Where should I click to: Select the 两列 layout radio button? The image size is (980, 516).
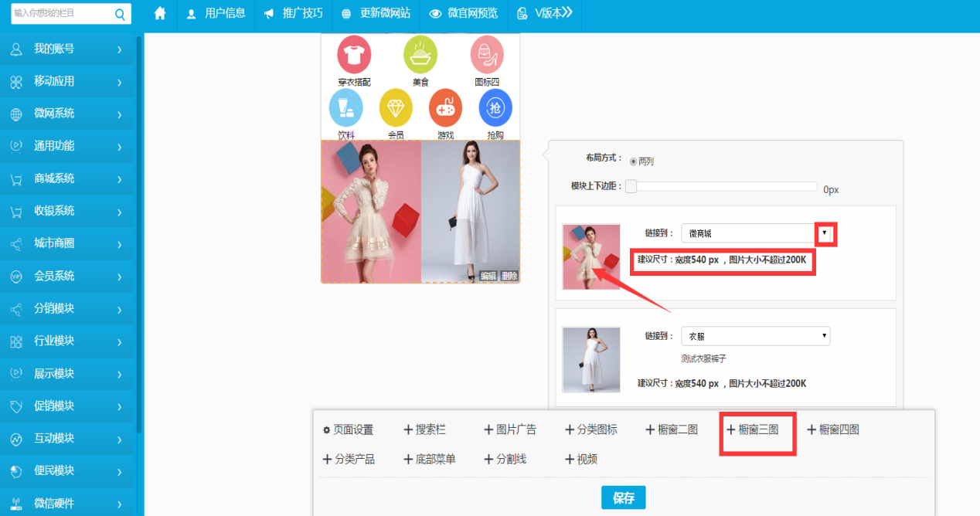pos(634,161)
